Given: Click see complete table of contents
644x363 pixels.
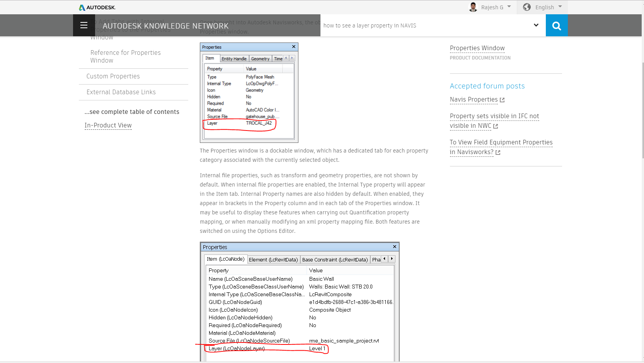Looking at the screenshot, I should click(x=132, y=112).
